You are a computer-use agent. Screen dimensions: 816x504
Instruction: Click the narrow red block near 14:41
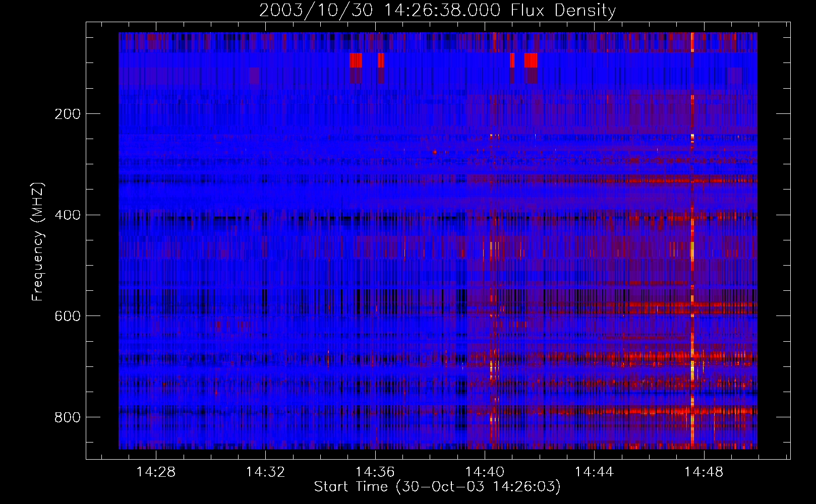[512, 60]
